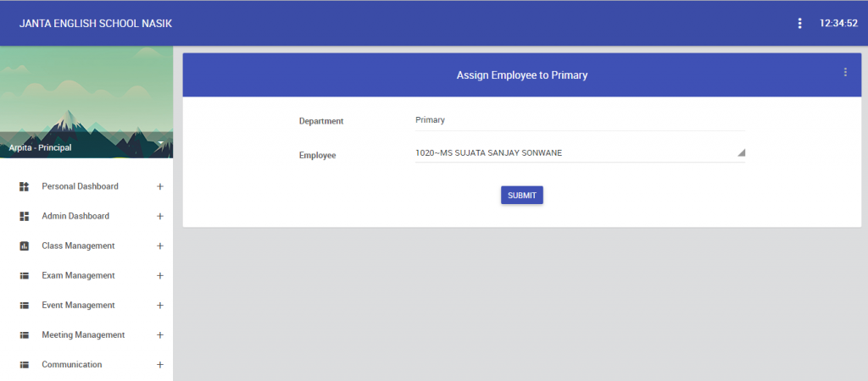Click the Event Management list icon

(x=24, y=305)
